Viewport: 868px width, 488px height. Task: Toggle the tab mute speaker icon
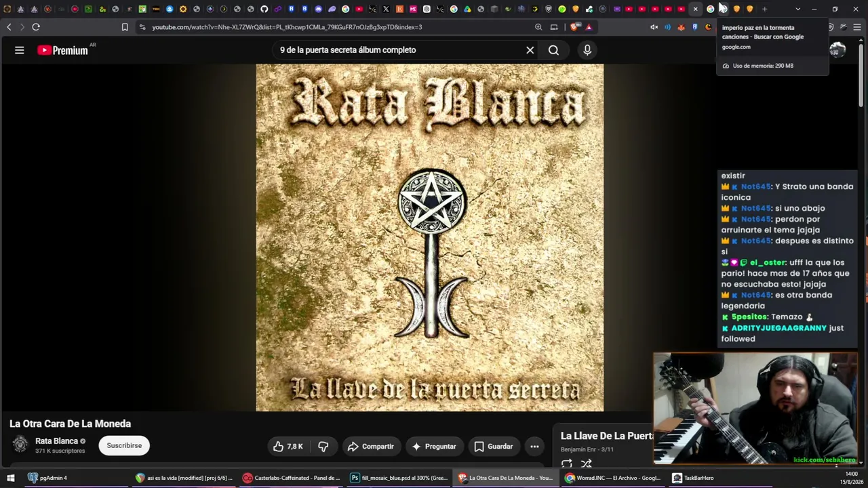tap(654, 27)
